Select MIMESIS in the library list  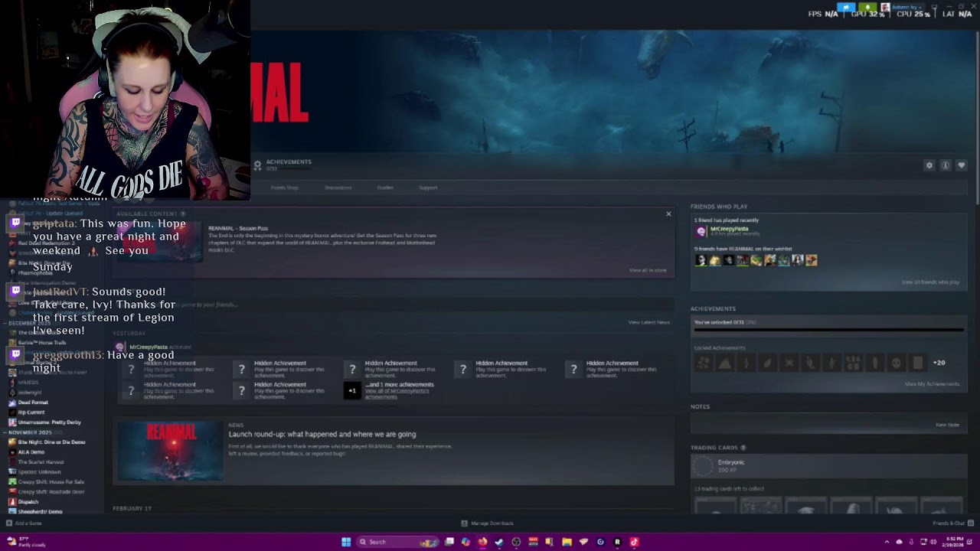coord(28,383)
